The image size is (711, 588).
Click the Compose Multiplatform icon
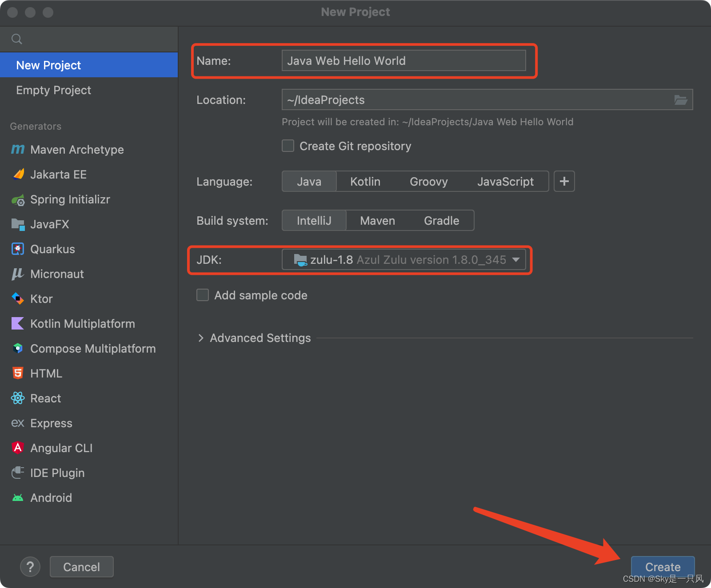pyautogui.click(x=18, y=348)
